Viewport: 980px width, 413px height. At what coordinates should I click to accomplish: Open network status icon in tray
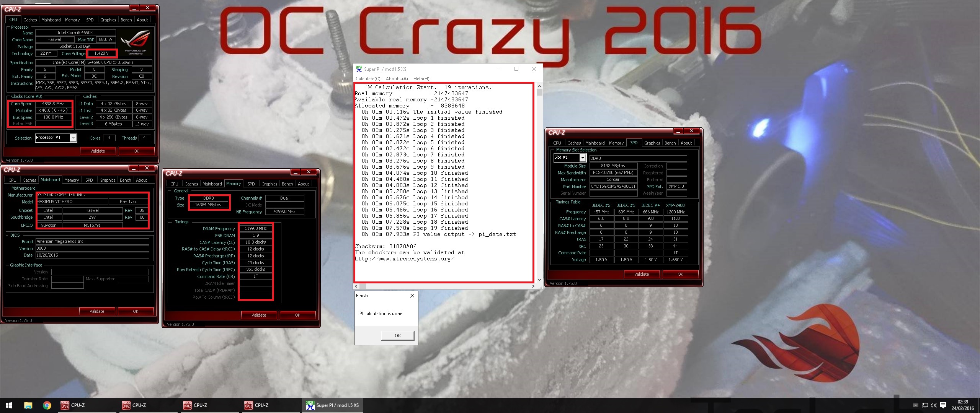(x=925, y=405)
